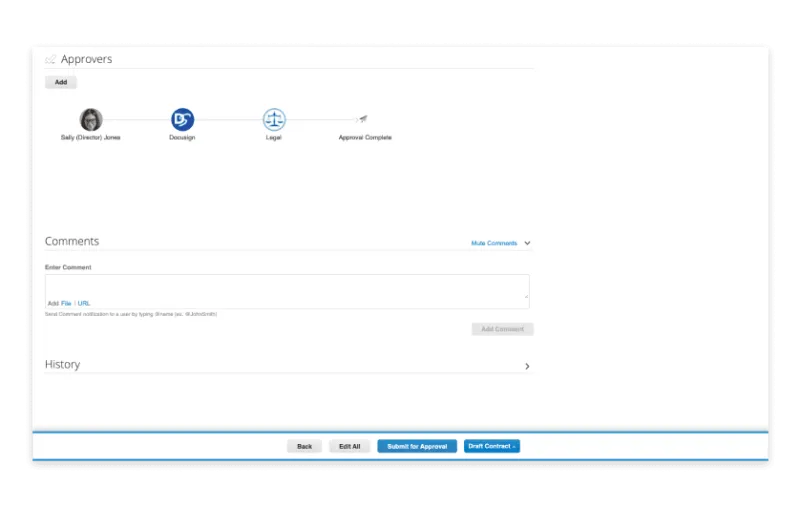800x507 pixels.
Task: Mute comments via Mute Comments link
Action: click(x=494, y=243)
